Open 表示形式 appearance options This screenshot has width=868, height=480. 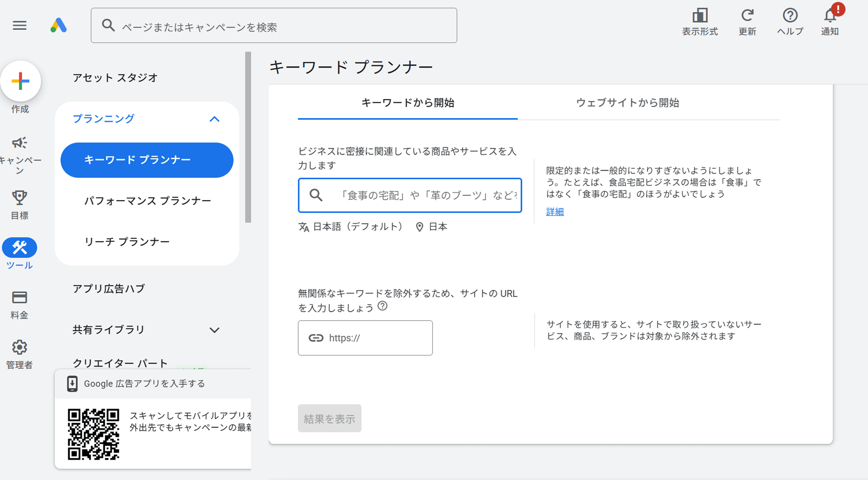coord(700,16)
